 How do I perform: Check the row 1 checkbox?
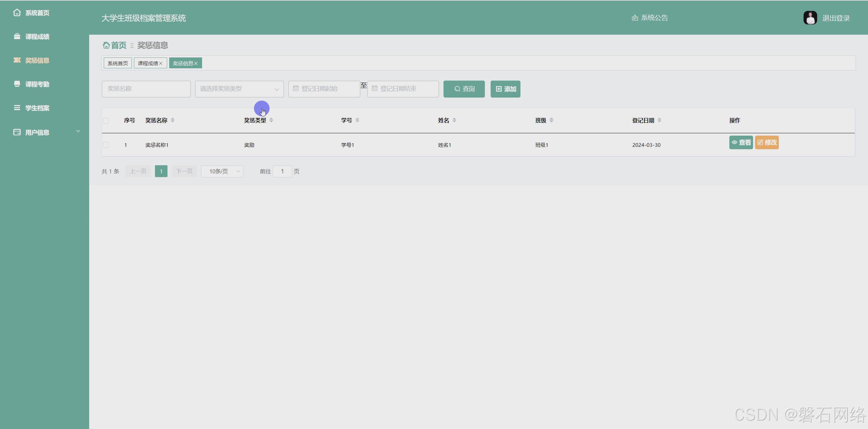click(106, 145)
